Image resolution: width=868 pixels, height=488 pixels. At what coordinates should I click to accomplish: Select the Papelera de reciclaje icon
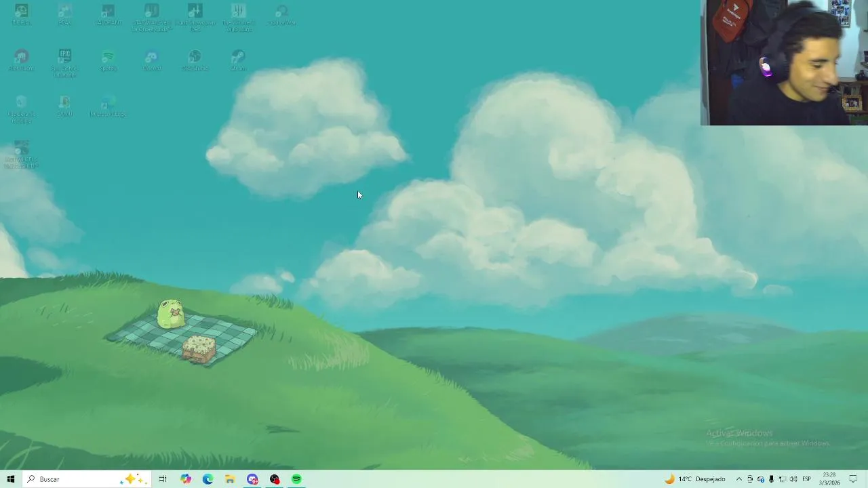[x=21, y=110]
